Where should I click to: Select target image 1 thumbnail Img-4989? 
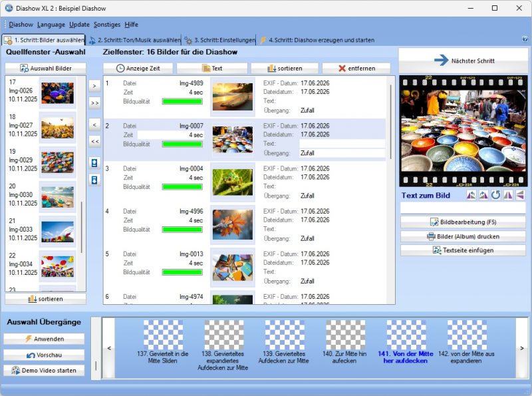pyautogui.click(x=232, y=97)
